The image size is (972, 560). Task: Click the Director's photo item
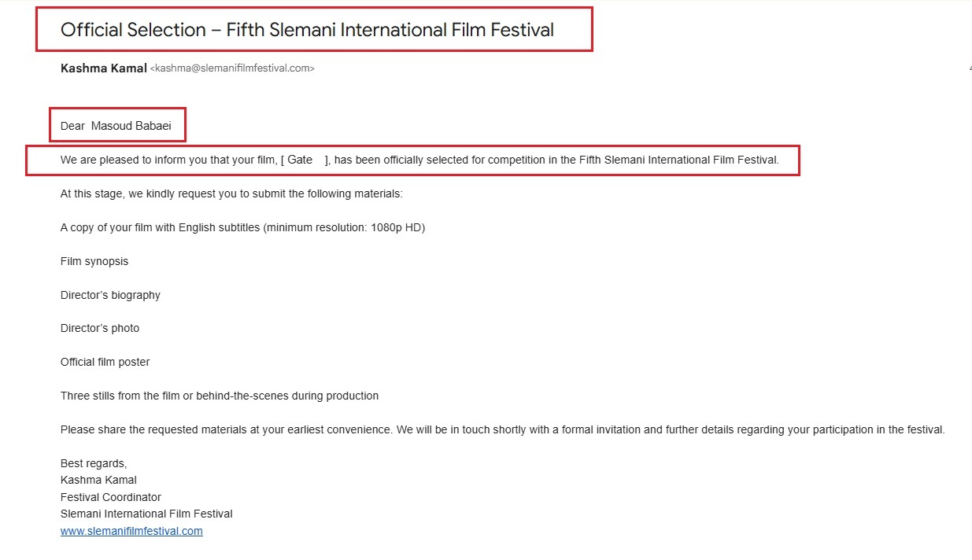pos(100,328)
